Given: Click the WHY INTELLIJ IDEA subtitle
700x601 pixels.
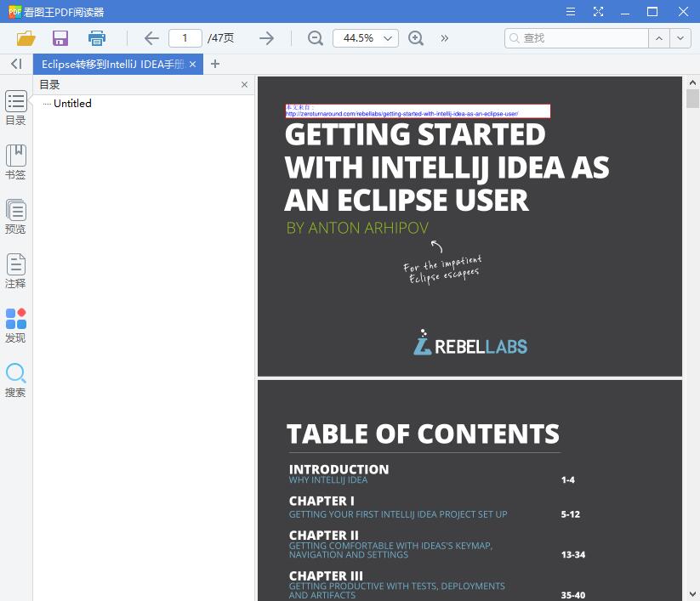Looking at the screenshot, I should pos(328,480).
